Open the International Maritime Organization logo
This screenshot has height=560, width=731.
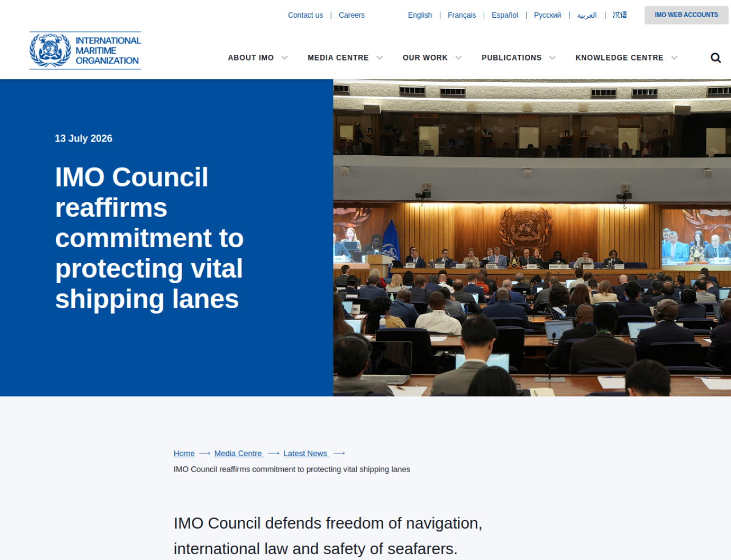pyautogui.click(x=85, y=51)
